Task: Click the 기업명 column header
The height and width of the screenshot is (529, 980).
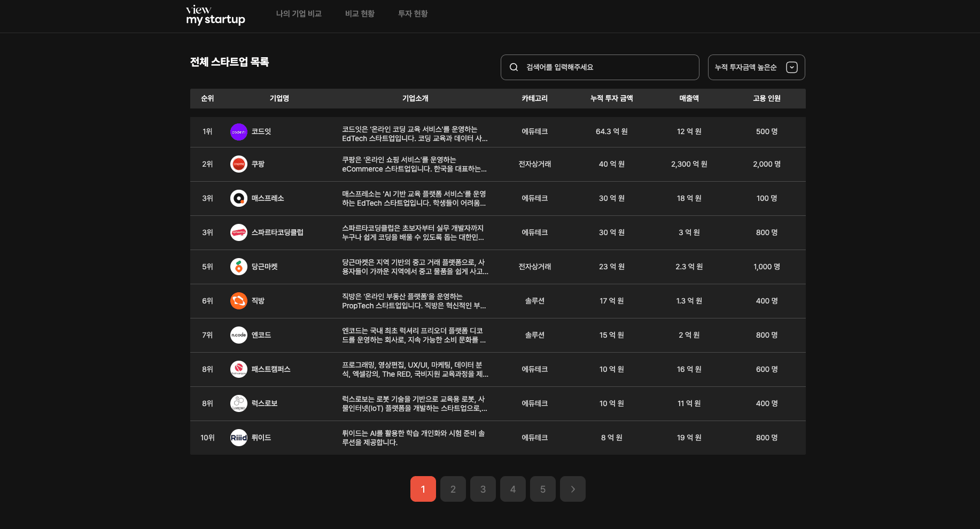Action: 279,98
